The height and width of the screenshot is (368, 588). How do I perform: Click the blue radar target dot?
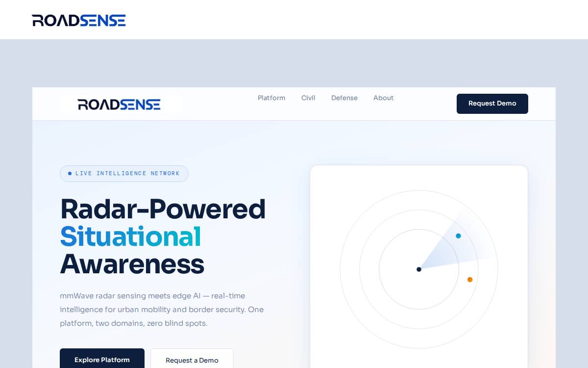458,236
